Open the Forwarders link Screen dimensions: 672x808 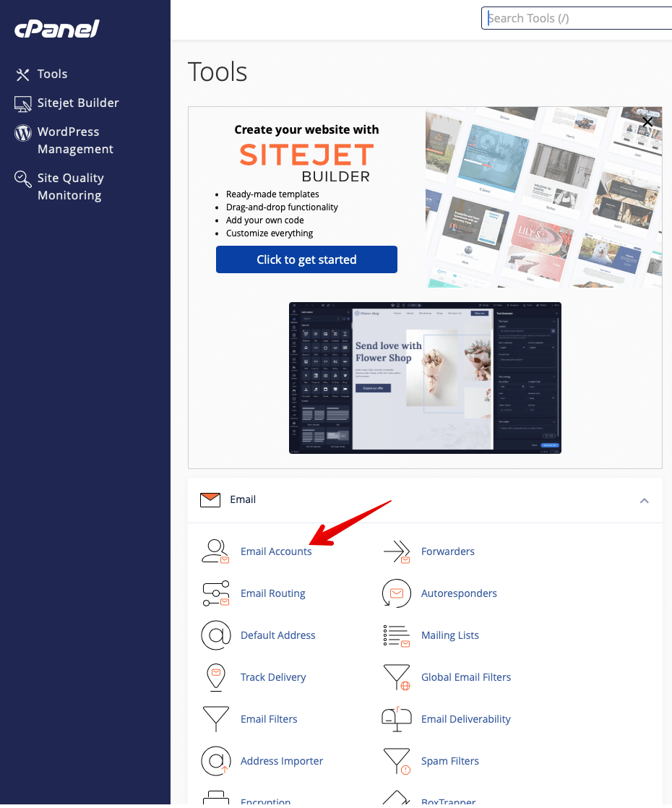(448, 551)
